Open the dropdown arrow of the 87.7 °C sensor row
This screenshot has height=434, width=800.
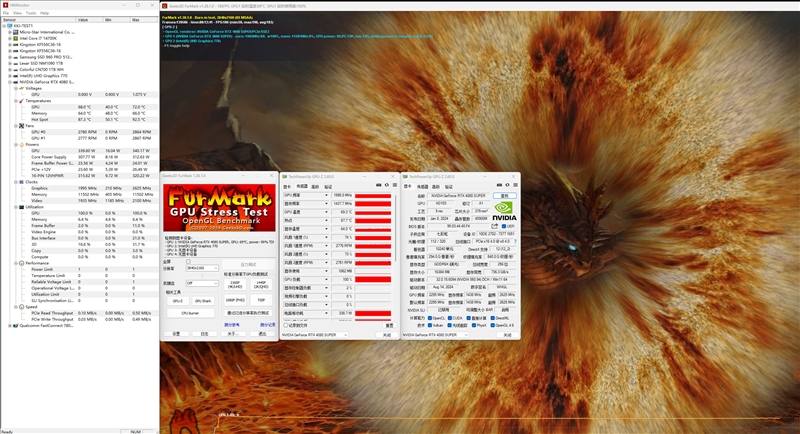pos(326,220)
